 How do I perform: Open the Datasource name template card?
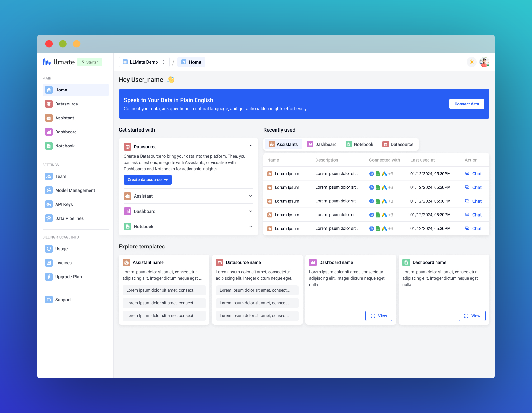(243, 262)
